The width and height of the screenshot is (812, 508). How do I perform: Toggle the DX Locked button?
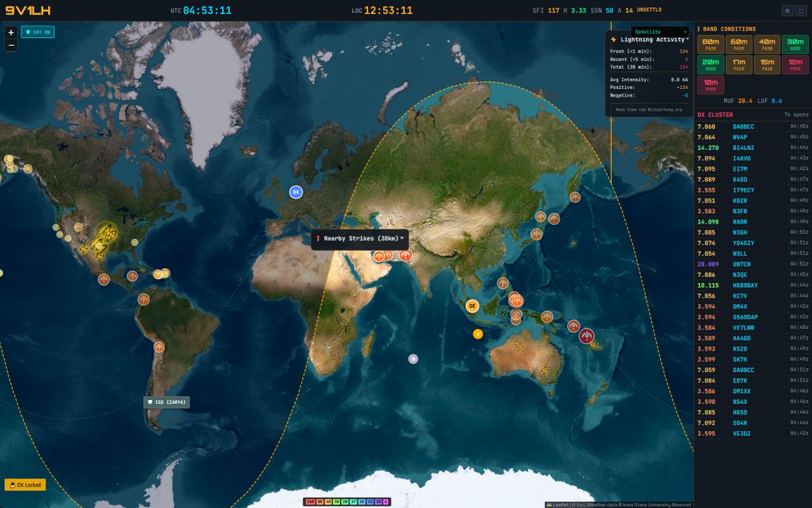tap(25, 485)
